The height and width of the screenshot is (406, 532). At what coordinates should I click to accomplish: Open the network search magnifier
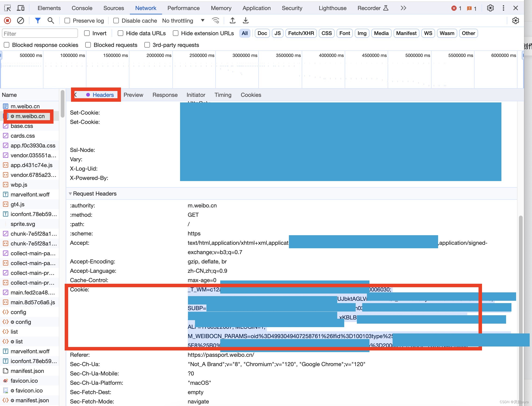50,21
